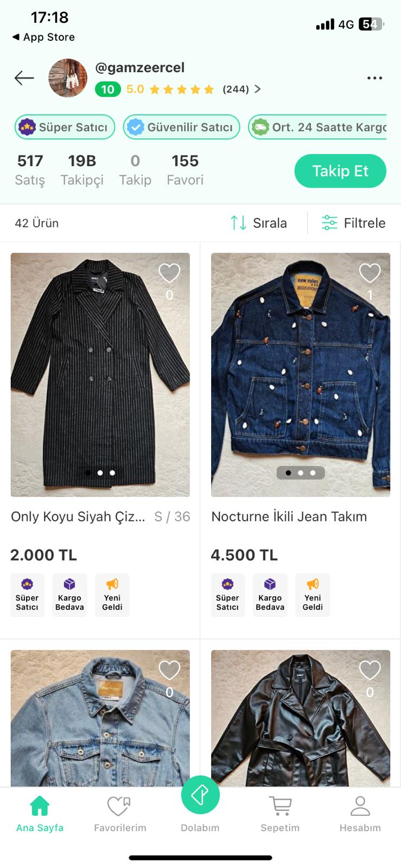The image size is (401, 868).
Task: Tap the Dolabım price tag icon
Action: click(200, 795)
